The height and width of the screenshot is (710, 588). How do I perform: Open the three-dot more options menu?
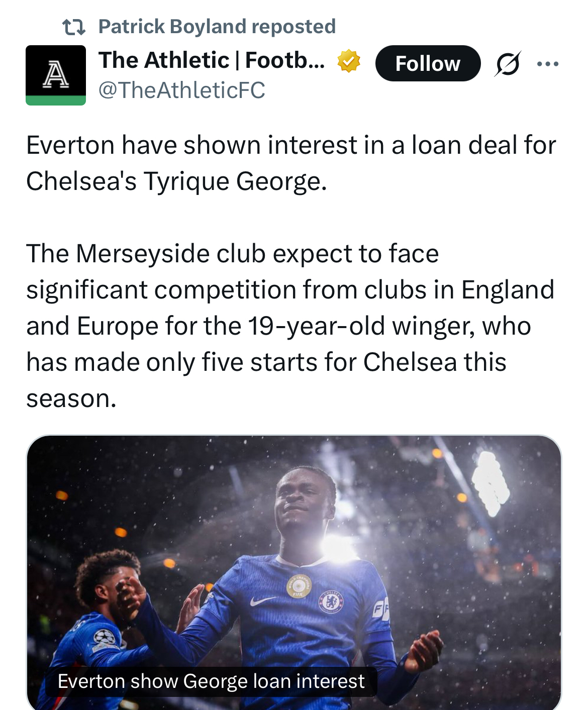click(x=548, y=64)
